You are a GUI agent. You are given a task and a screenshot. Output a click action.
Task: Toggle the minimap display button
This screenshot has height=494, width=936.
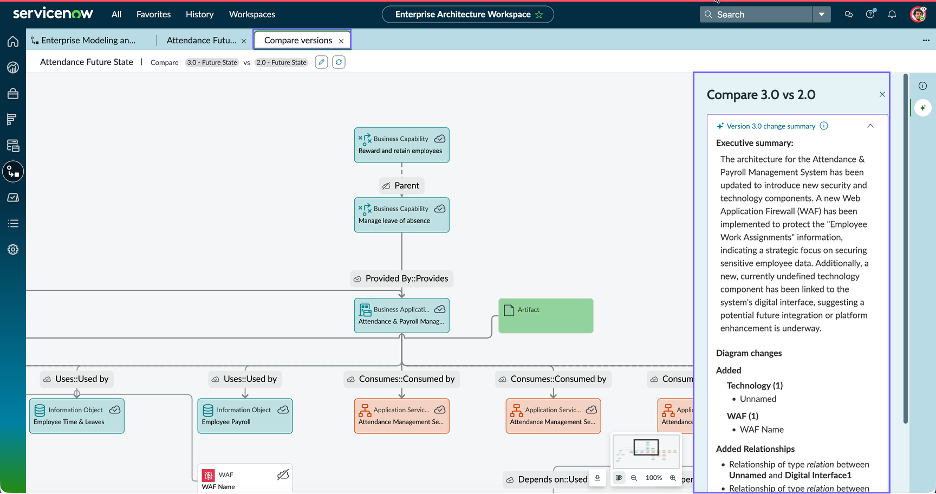619,478
